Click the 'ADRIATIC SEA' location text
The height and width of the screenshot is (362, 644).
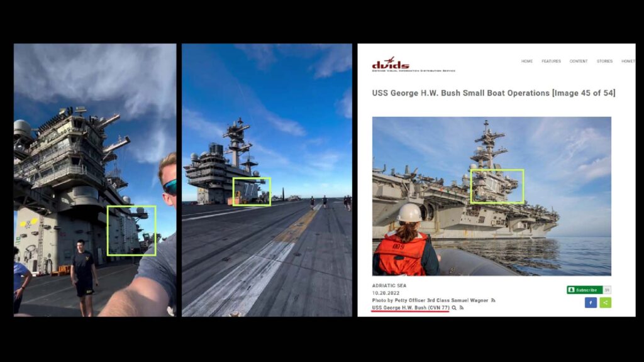tap(389, 286)
